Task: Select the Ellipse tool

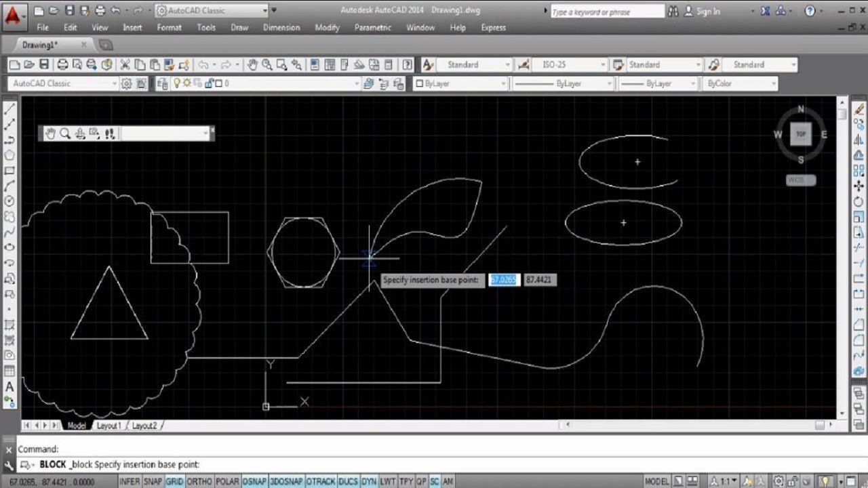Action: [x=9, y=247]
